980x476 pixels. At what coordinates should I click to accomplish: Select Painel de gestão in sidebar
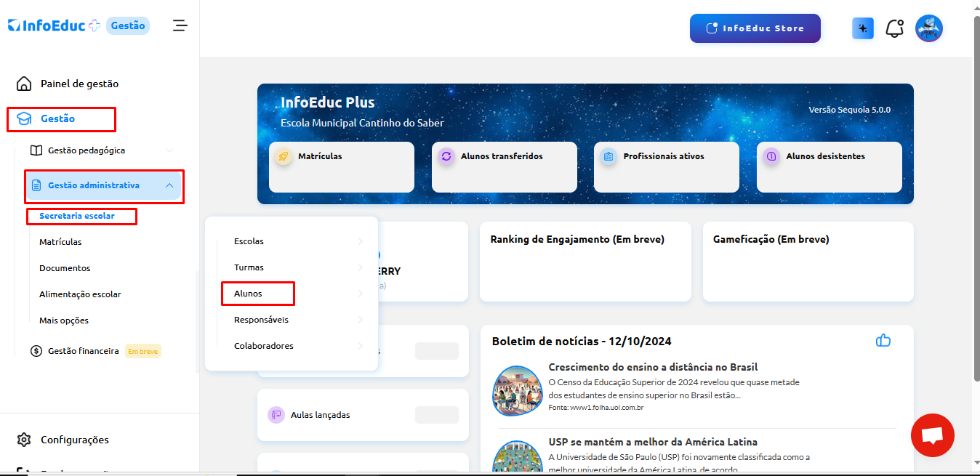coord(79,84)
